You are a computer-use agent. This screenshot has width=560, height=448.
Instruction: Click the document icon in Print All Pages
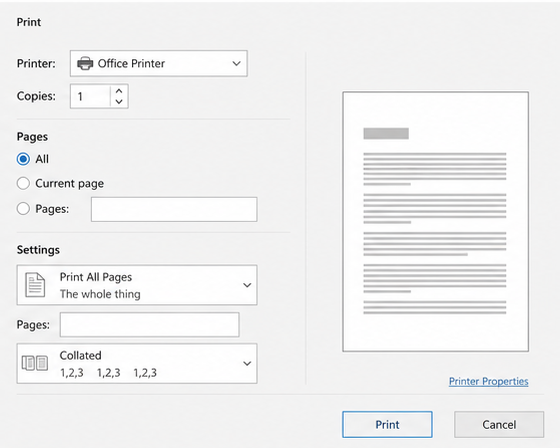point(35,285)
